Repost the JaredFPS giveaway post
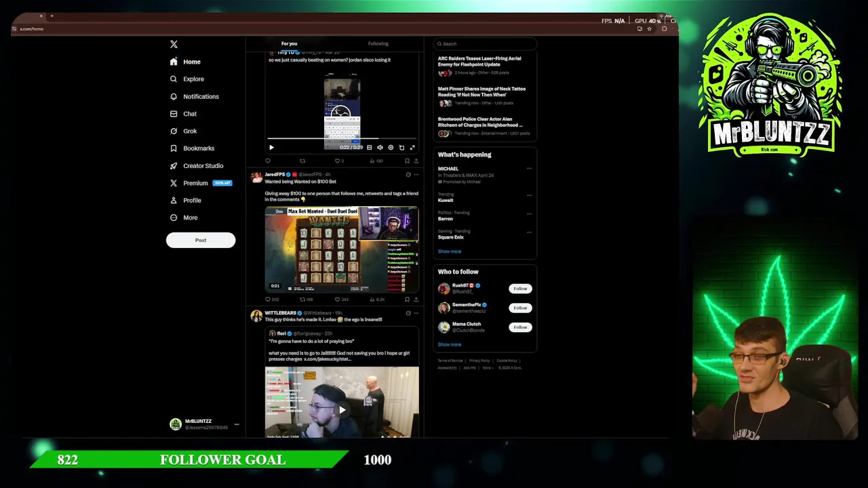 pos(306,300)
